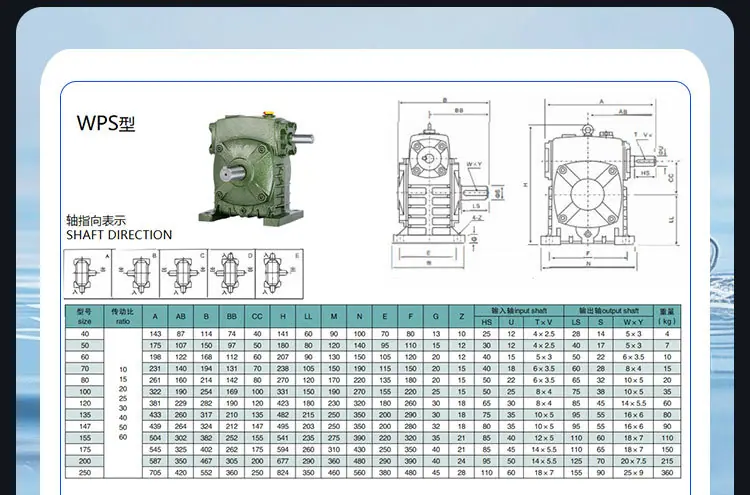Click the "HS" sub-header in the table
Screen dimensions: 750x495
tap(486, 322)
